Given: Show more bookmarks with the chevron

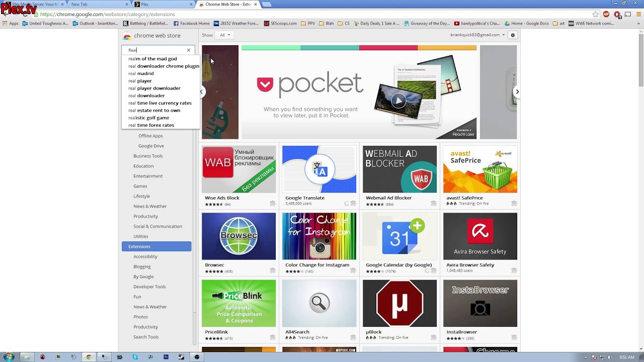Looking at the screenshot, I should tap(638, 23).
